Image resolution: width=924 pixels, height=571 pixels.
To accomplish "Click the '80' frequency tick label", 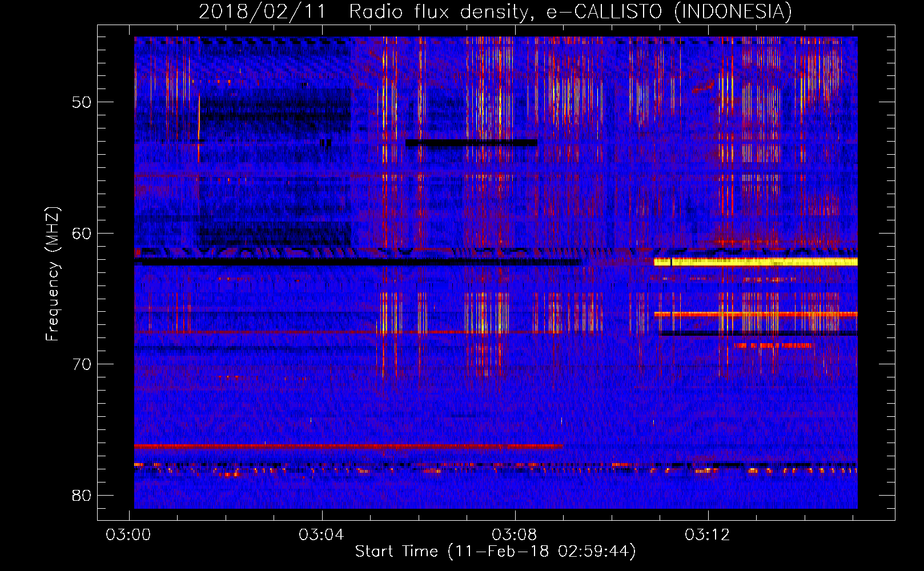I will coord(82,495).
